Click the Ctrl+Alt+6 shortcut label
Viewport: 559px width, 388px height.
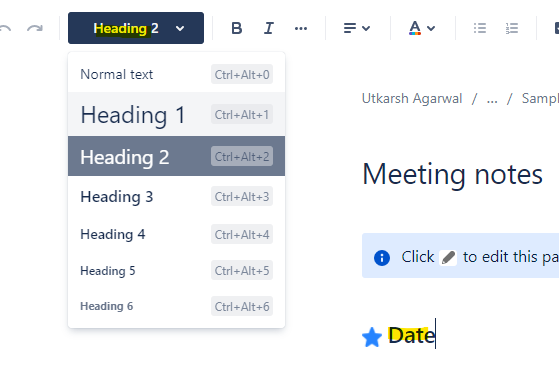pos(242,306)
